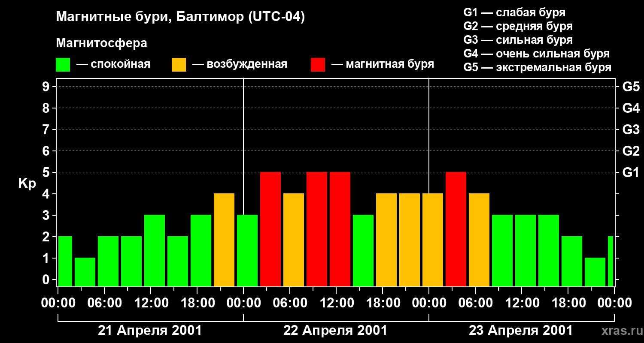The width and height of the screenshot is (644, 343).
Task: Select the yellow bar at 06:00 on 22 April
Action: pos(294,240)
